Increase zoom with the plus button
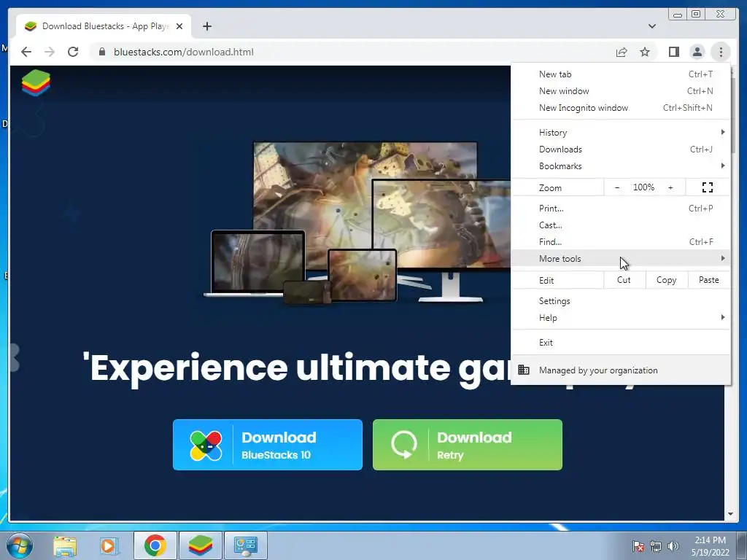Viewport: 747px width, 560px height. click(x=670, y=187)
